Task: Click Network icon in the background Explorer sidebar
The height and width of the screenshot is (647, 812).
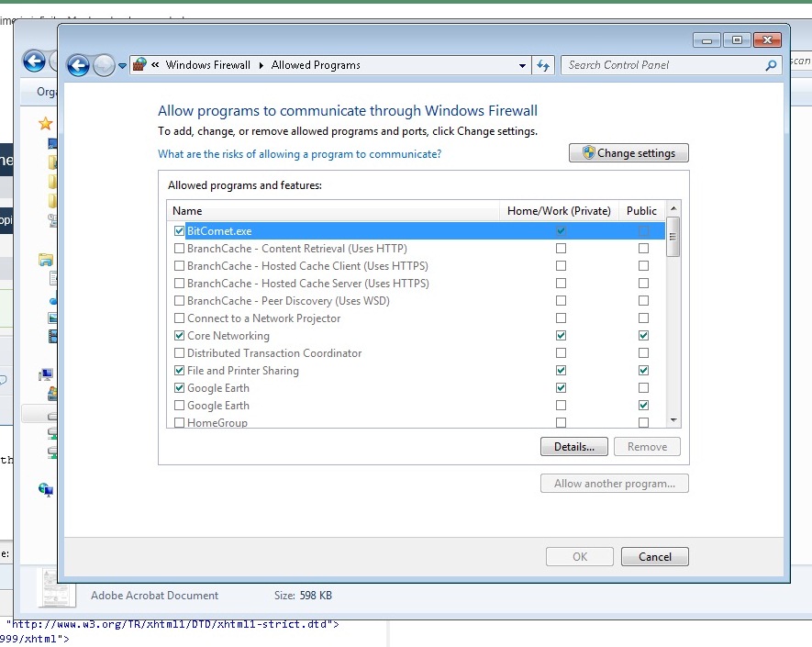Action: 46,489
